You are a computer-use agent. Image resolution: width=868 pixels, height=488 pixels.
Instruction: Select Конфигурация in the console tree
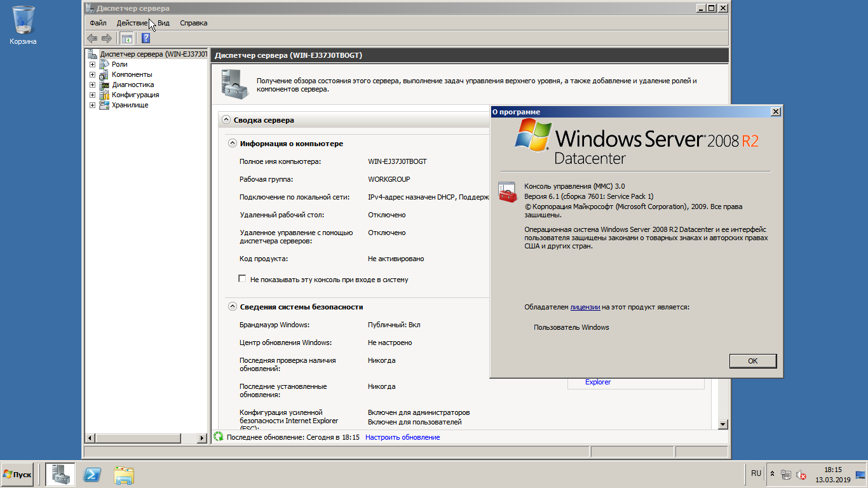pos(135,95)
